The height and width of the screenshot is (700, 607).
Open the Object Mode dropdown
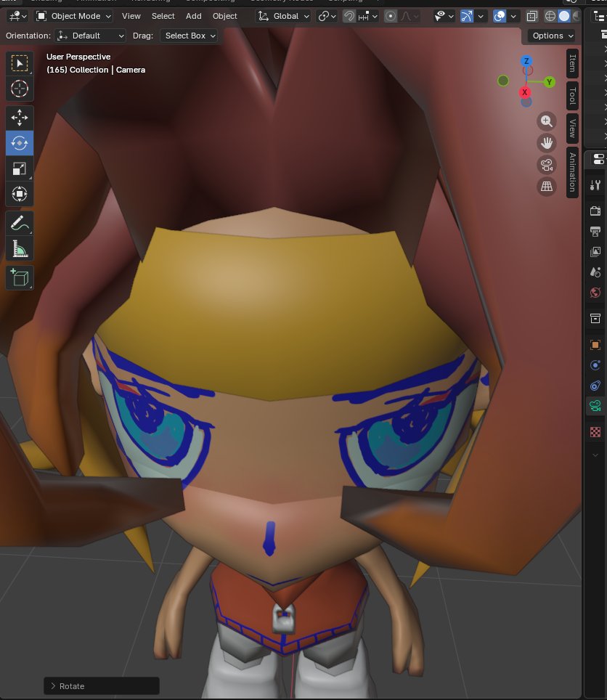point(73,17)
